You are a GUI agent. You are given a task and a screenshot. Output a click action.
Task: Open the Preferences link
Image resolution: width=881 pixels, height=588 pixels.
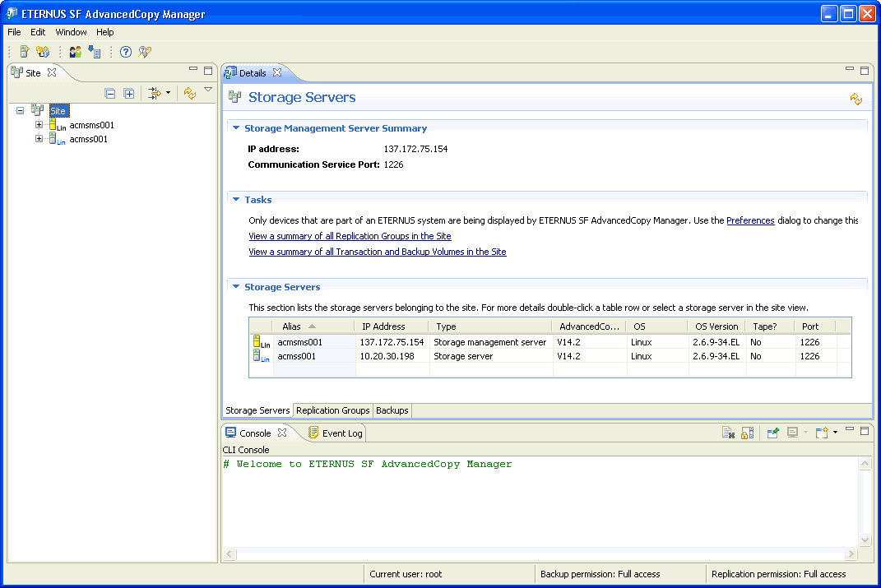click(751, 220)
